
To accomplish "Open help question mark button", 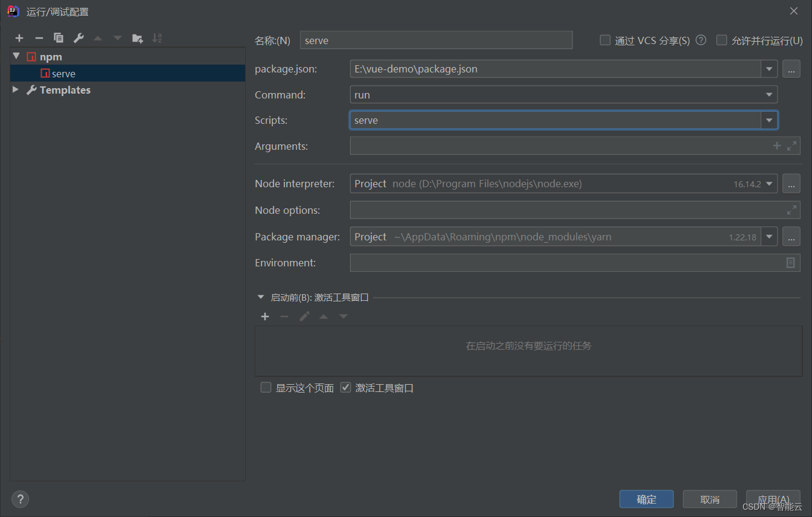I will pos(20,499).
